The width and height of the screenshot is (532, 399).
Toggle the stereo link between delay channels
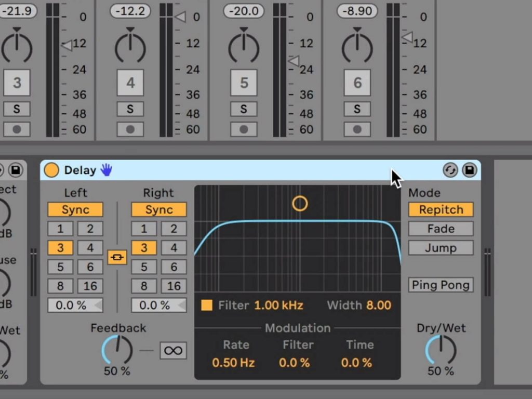tap(117, 257)
